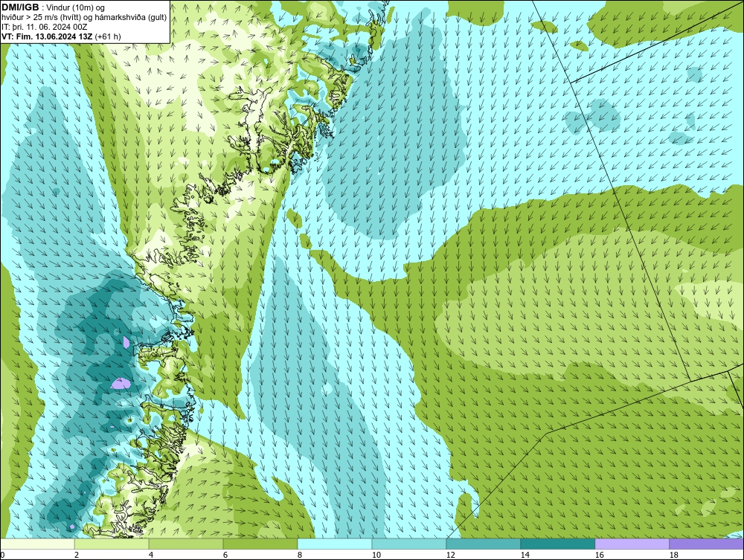
Task: Click the larger lavender wind-maximum patch on map
Action: [x=121, y=383]
